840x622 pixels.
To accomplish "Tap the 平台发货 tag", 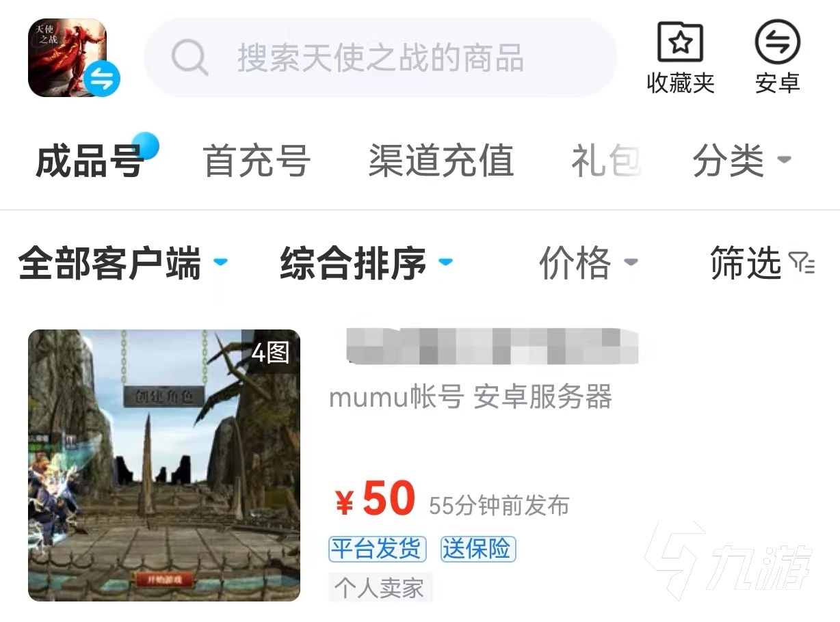I will (378, 549).
